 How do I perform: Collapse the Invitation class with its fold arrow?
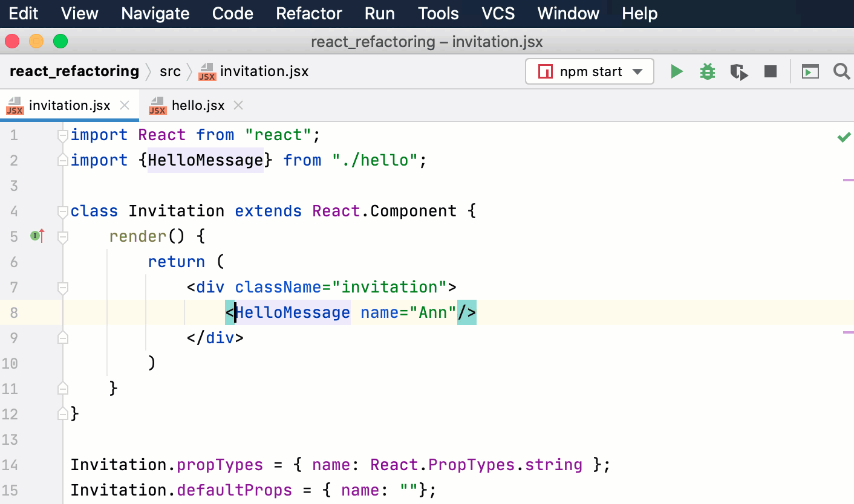tap(62, 211)
